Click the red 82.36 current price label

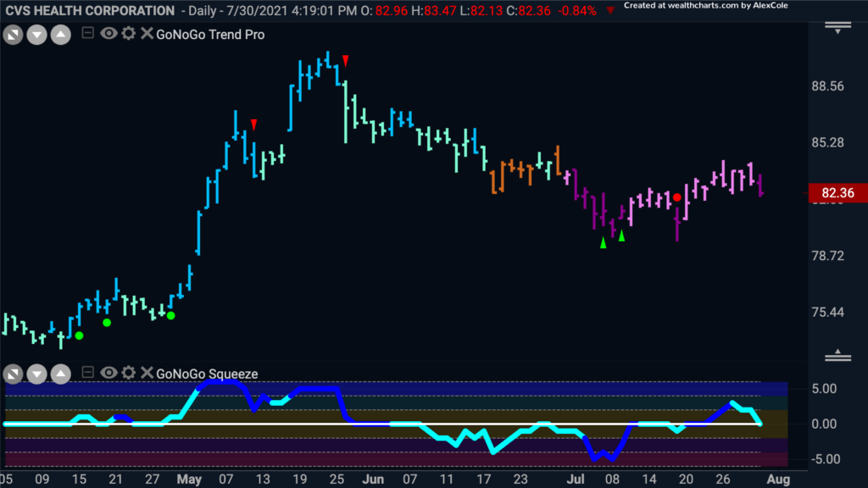click(837, 193)
